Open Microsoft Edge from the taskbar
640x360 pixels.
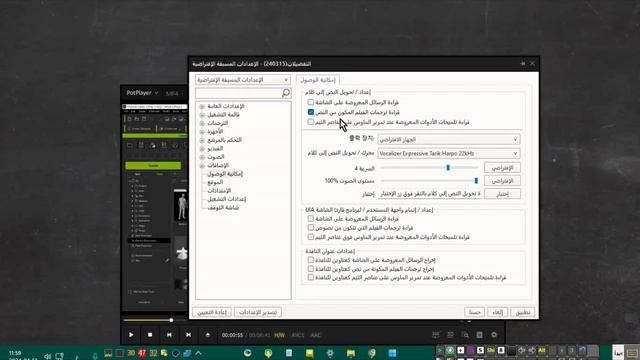tap(247, 353)
